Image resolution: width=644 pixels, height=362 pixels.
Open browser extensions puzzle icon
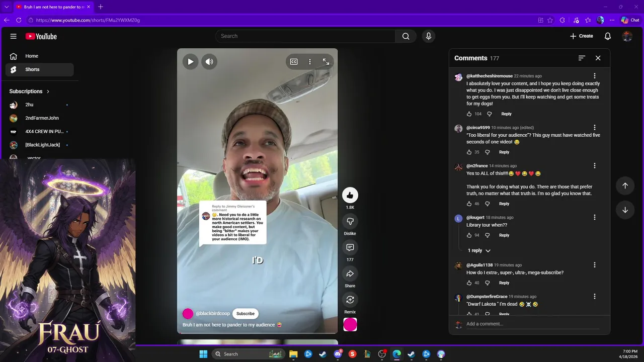click(562, 20)
